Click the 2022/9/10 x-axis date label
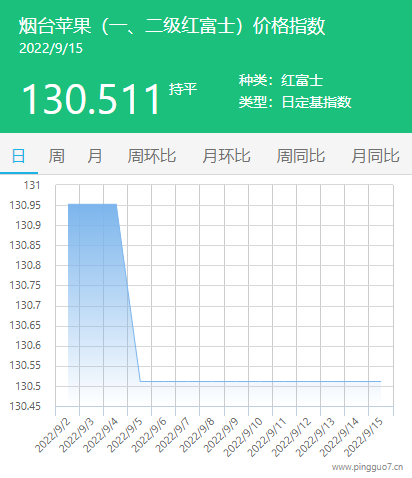Image resolution: width=412 pixels, height=478 pixels. point(243,437)
